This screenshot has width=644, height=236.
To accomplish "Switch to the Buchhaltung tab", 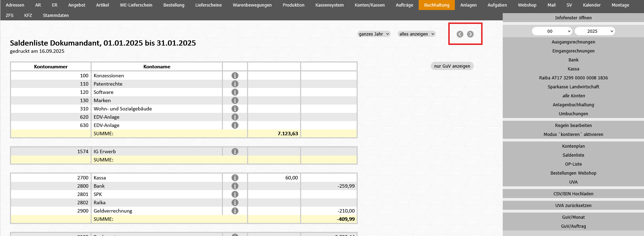I will [x=437, y=5].
